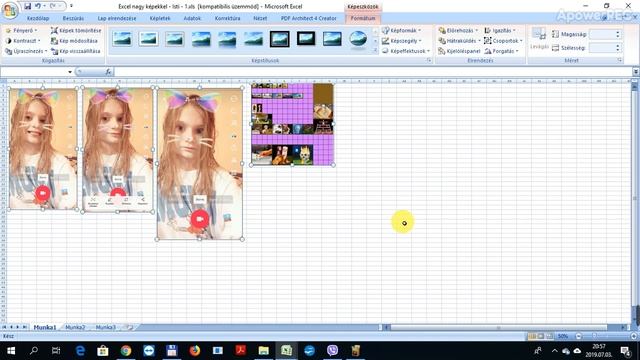640x360 pixels.
Task: Open taskbar search magnifier
Action: click(34, 351)
